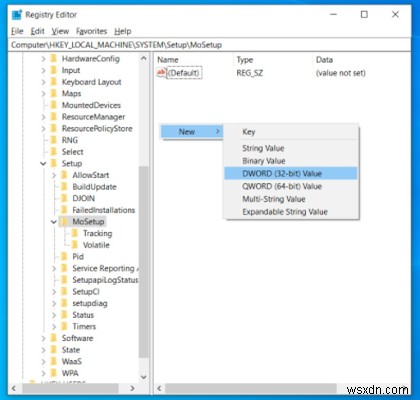Select the WPA key
Viewport: 420px width, 400px height.
(70, 373)
